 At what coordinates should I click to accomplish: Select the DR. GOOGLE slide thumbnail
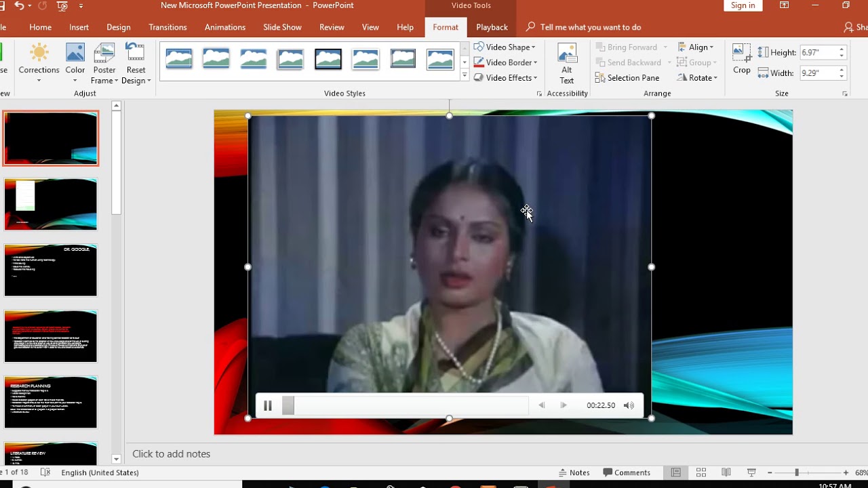pos(51,270)
